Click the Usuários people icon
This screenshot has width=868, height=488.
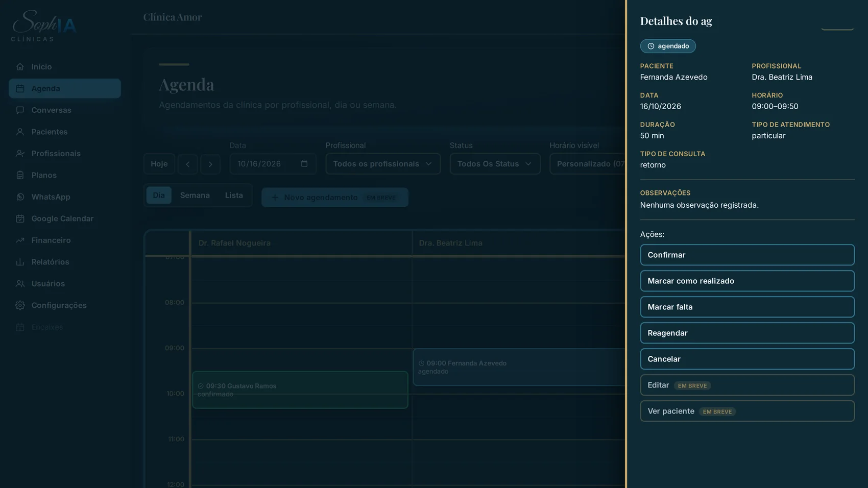[20, 284]
